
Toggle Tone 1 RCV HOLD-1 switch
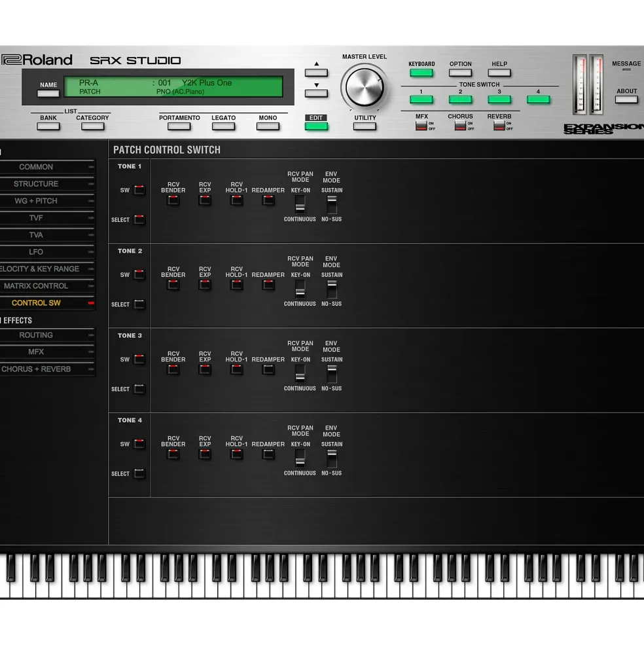point(236,200)
